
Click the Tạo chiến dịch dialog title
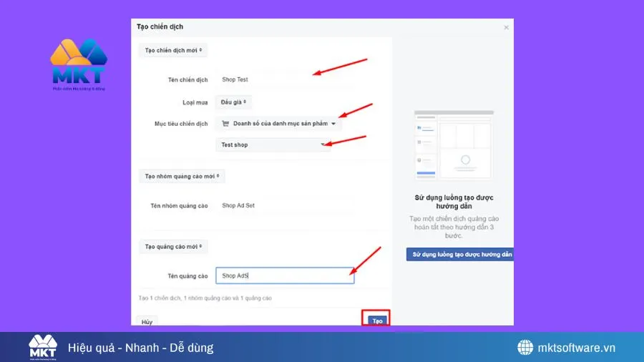tap(160, 26)
